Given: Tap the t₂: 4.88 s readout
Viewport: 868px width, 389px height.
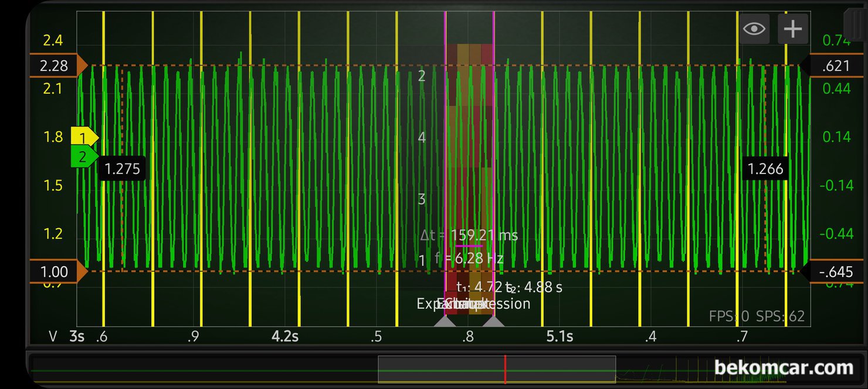Looking at the screenshot, I should pos(534,288).
